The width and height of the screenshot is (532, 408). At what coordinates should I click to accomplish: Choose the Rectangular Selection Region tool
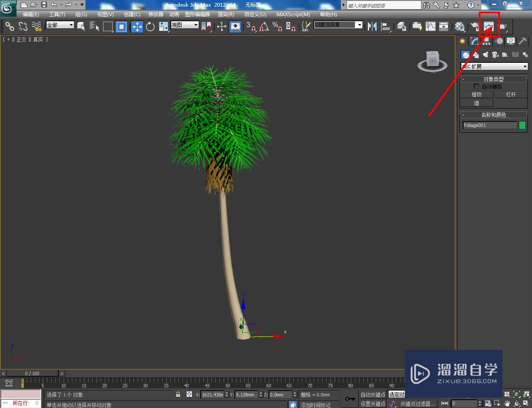click(x=108, y=27)
